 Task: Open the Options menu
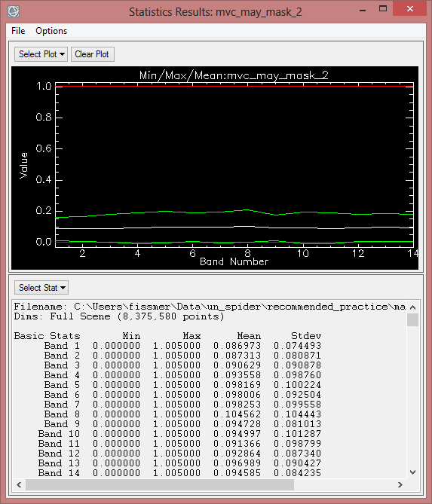(x=51, y=31)
